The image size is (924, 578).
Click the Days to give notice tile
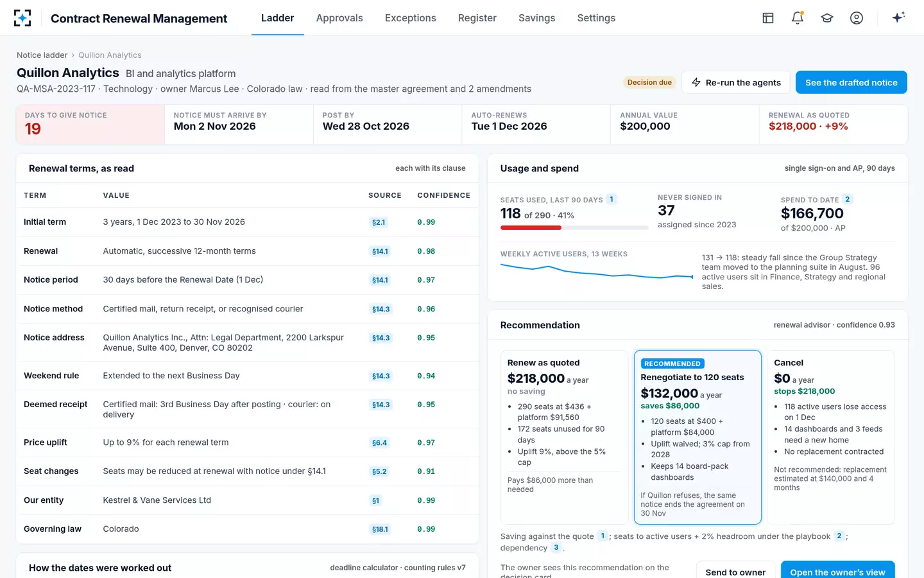90,125
